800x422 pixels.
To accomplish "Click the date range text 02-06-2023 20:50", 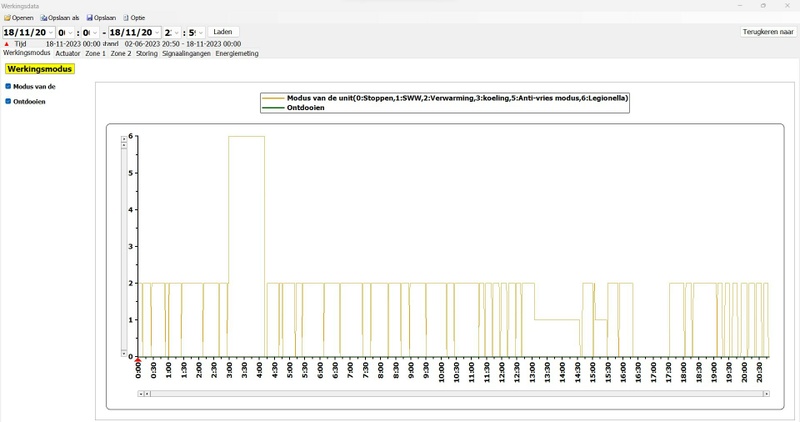I will pos(152,44).
